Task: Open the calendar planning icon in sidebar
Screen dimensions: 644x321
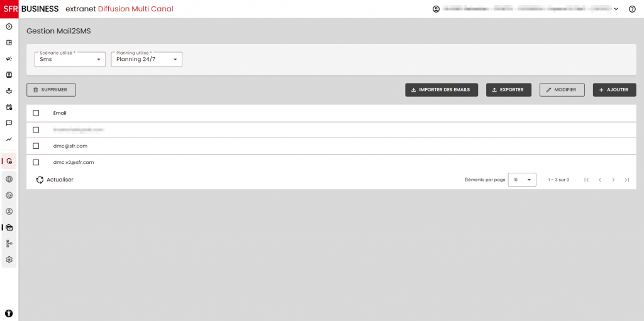Action: tap(9, 107)
